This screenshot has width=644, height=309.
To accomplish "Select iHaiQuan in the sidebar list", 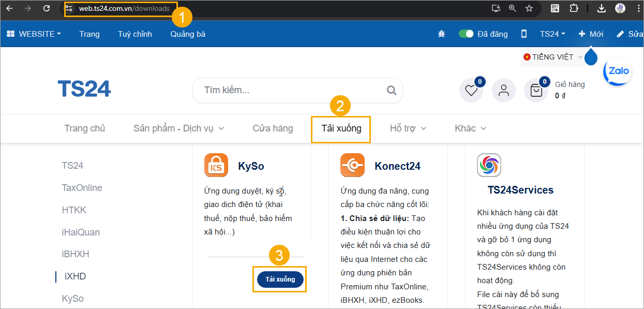I will point(81,232).
